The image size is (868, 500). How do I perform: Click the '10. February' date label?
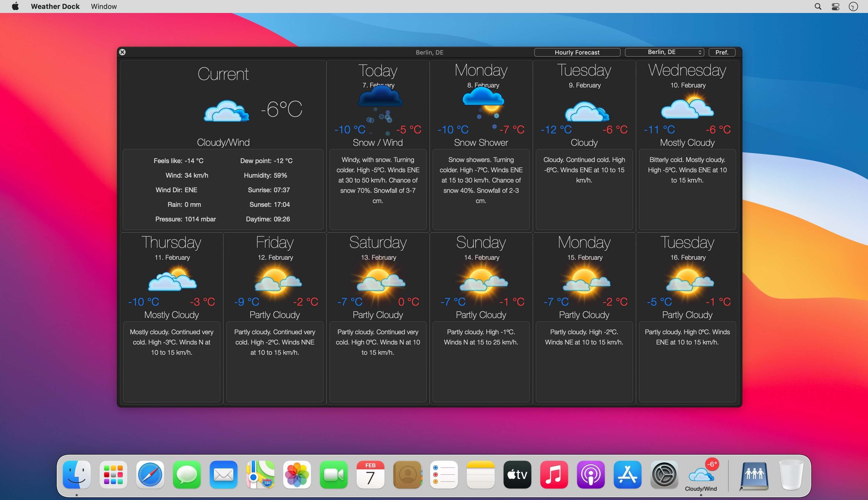tap(688, 85)
